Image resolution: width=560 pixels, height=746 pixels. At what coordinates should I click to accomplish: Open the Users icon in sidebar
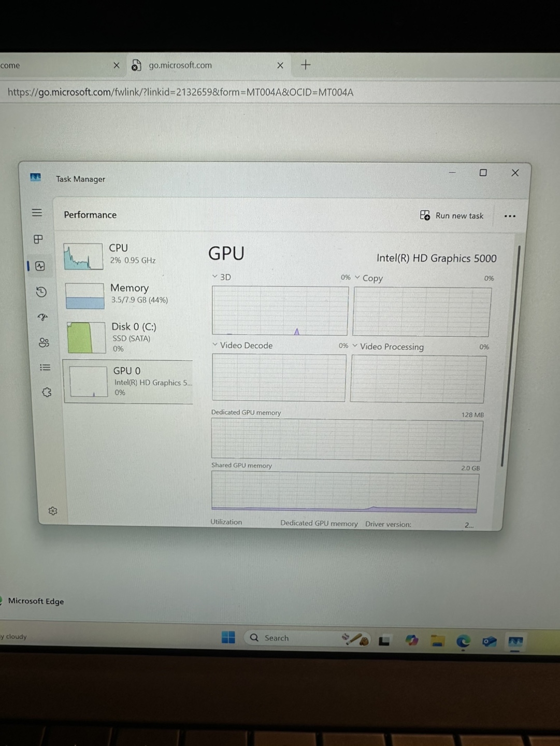(x=44, y=342)
